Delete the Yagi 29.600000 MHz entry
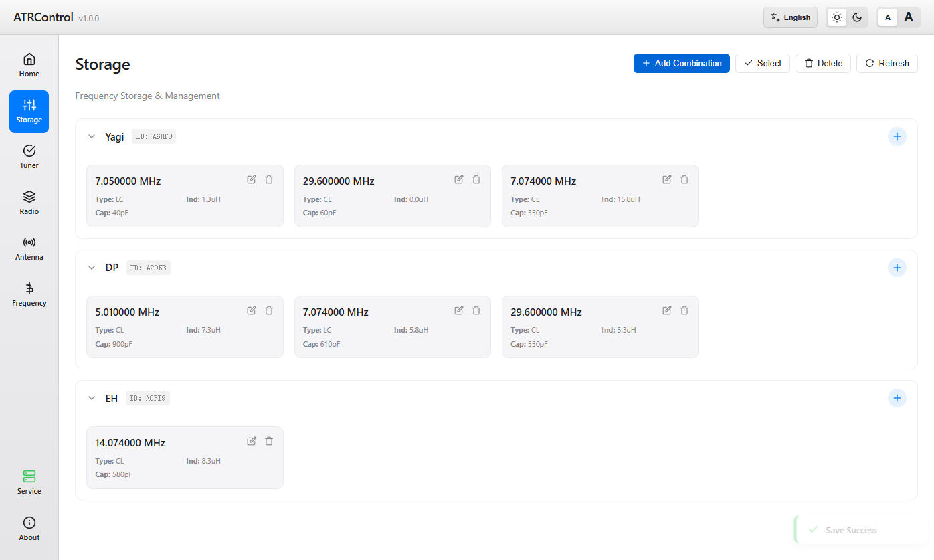934x560 pixels. pos(476,179)
